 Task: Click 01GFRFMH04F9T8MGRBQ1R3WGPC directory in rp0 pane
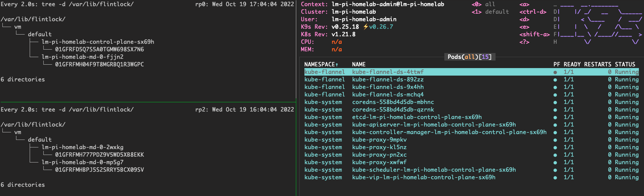pyautogui.click(x=100, y=64)
